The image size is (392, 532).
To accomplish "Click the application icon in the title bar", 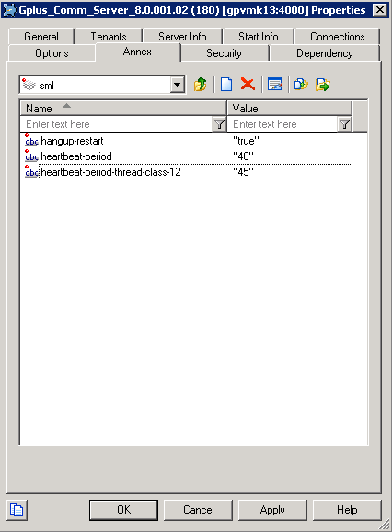I will (x=9, y=10).
